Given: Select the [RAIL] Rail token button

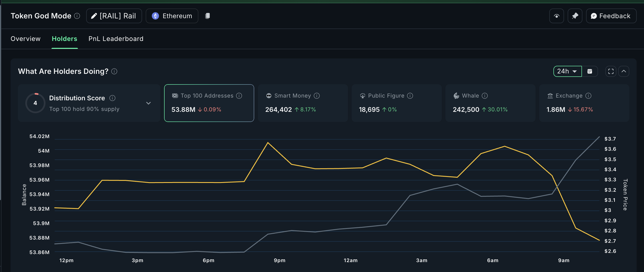Looking at the screenshot, I should (x=114, y=16).
